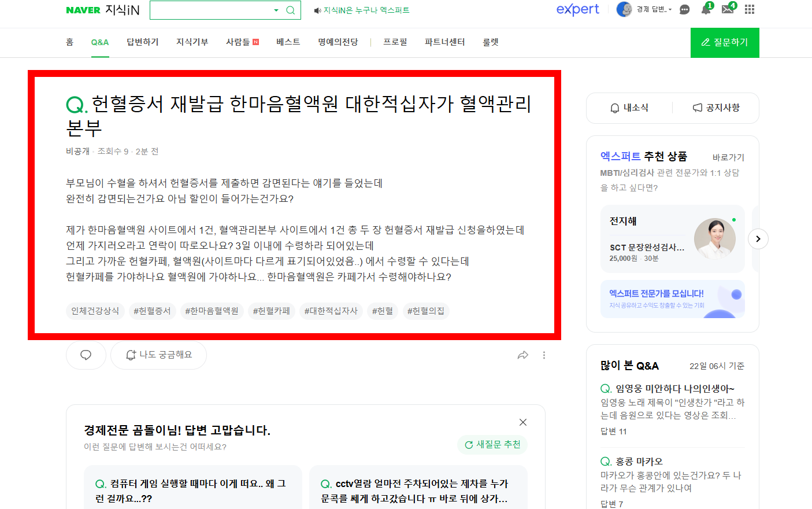This screenshot has width=812, height=509.
Task: Expand the 경제 답변 account dropdown
Action: click(x=654, y=9)
